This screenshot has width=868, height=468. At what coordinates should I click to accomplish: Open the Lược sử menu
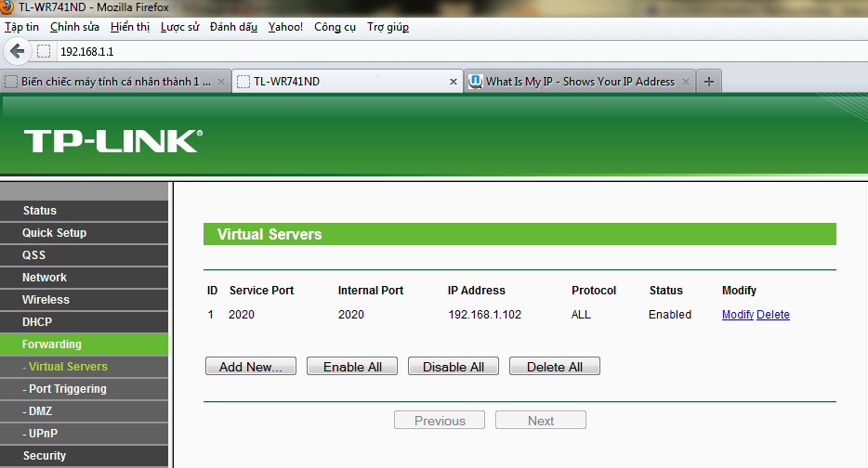coord(179,27)
